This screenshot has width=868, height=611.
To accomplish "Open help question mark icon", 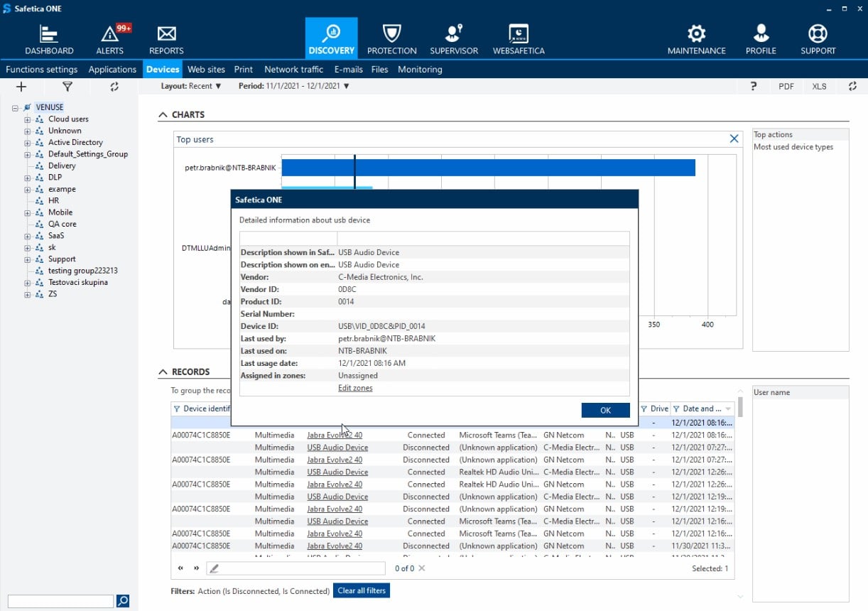I will click(753, 86).
